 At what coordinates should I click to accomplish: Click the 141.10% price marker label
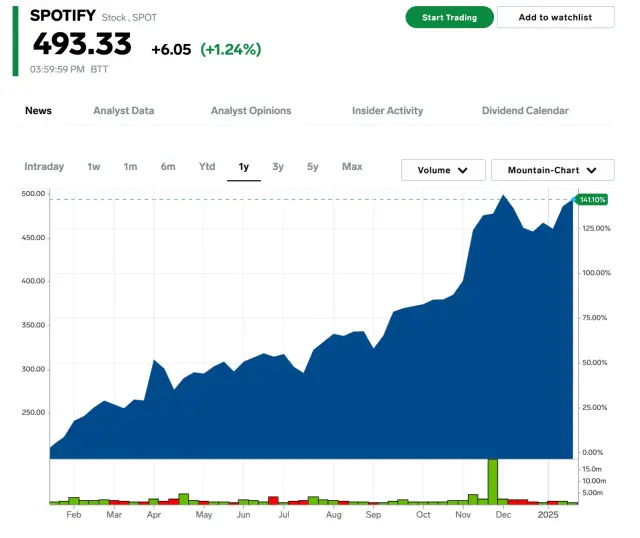(594, 200)
